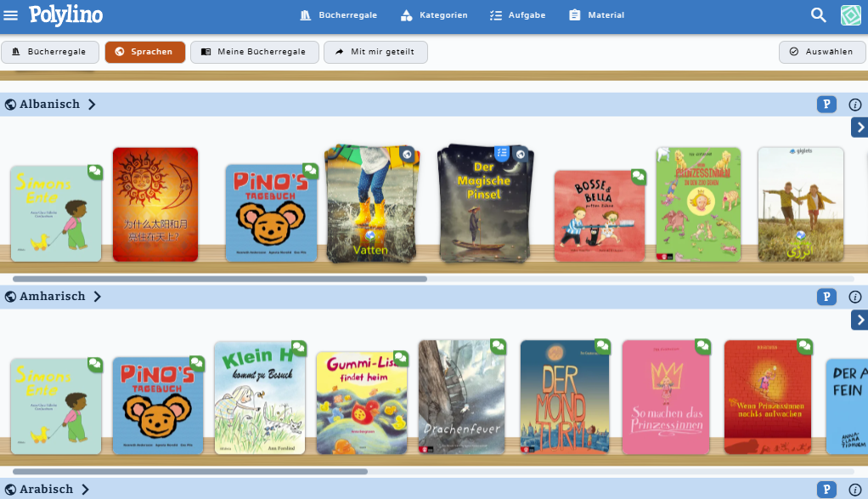
Task: Expand the Amharisch shelf chevron
Action: [98, 297]
